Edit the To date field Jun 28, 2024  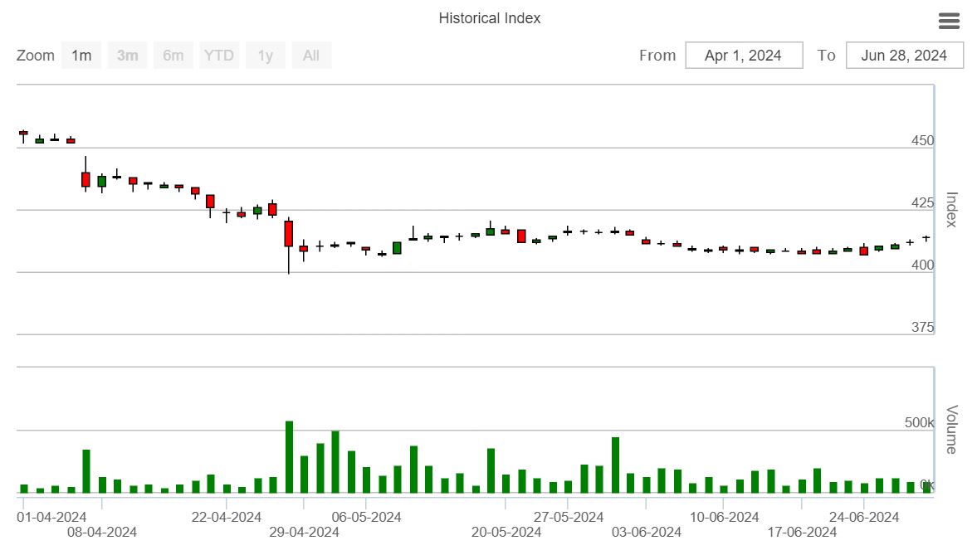point(904,56)
